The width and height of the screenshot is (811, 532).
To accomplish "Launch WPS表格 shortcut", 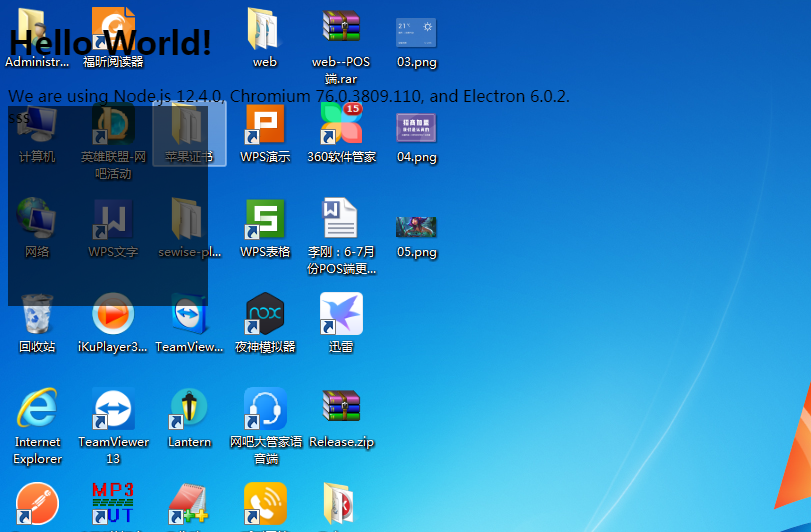I will coord(265,228).
